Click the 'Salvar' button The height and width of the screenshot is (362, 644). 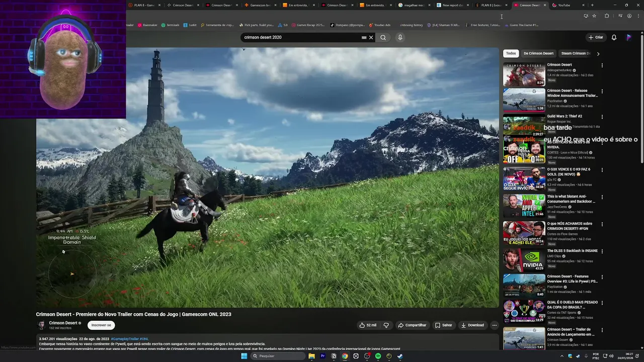click(x=444, y=325)
